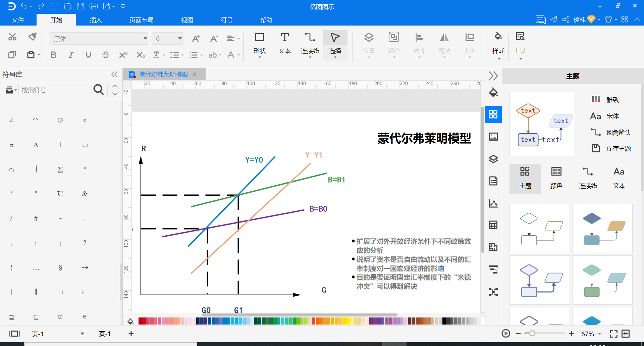Click the Copy icon
This screenshot has height=346, width=644.
click(x=12, y=55)
